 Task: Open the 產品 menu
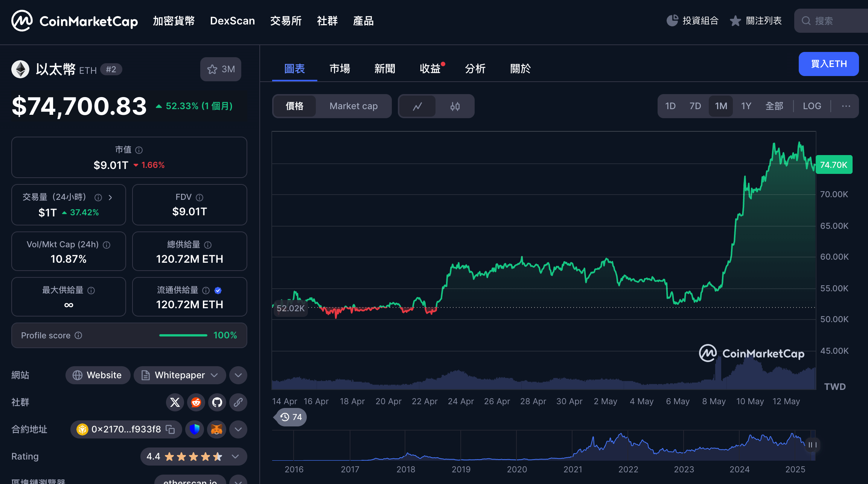pyautogui.click(x=364, y=21)
